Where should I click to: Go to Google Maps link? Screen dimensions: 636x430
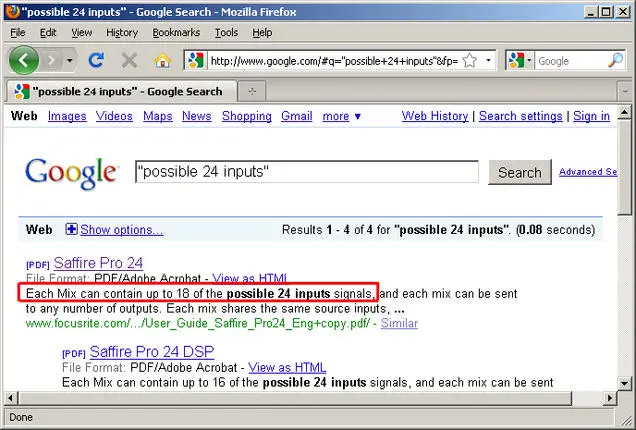tap(157, 116)
